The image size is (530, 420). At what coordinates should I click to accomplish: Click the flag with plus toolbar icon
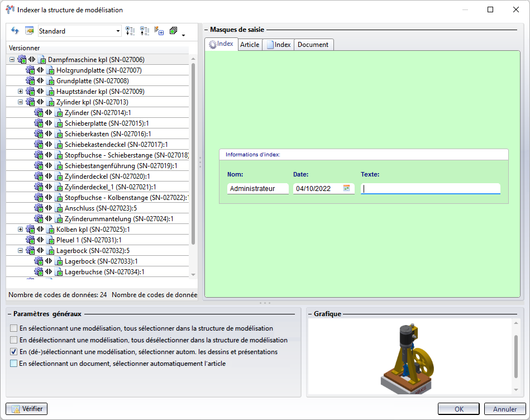tap(159, 31)
